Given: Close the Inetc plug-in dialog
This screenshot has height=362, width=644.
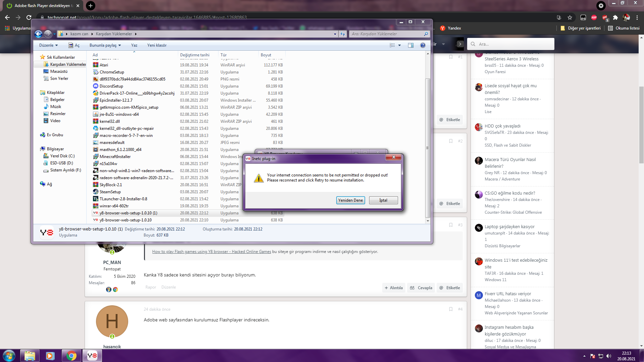Looking at the screenshot, I should 394,157.
